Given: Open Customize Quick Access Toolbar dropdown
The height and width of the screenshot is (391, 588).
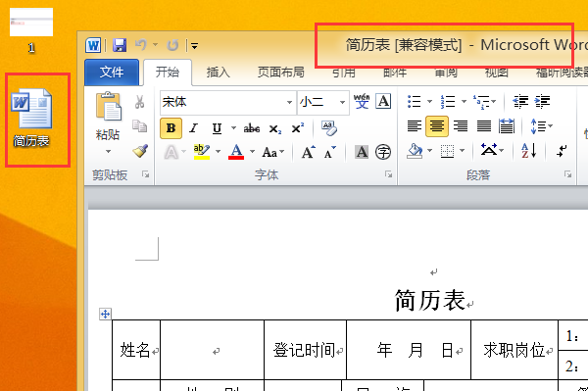Looking at the screenshot, I should pos(194,46).
